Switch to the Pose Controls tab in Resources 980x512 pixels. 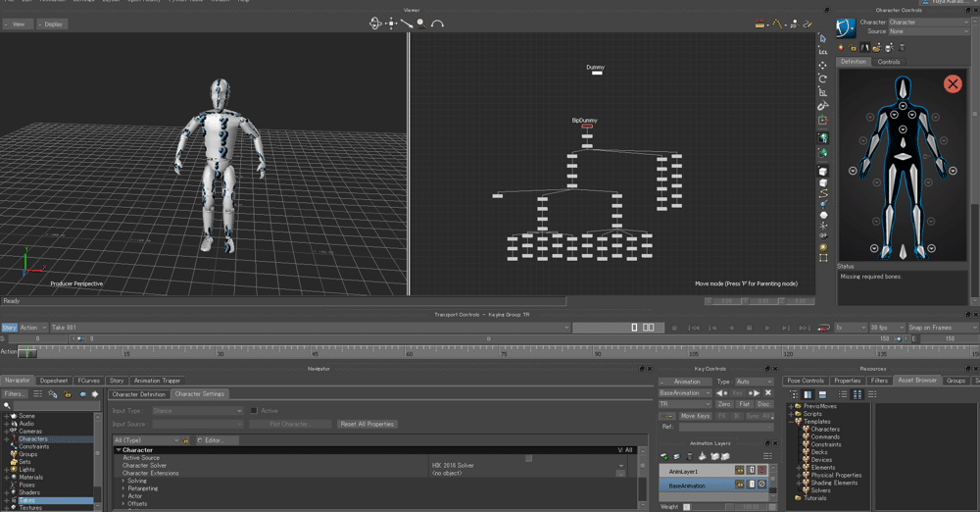[806, 381]
